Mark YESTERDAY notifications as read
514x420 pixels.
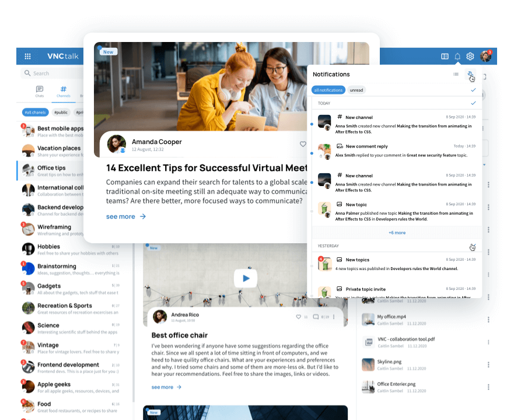pos(473,247)
